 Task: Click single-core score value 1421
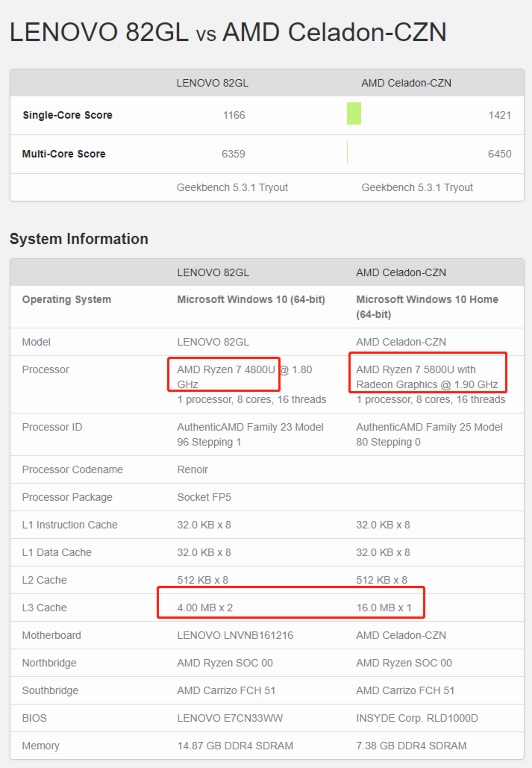(500, 115)
